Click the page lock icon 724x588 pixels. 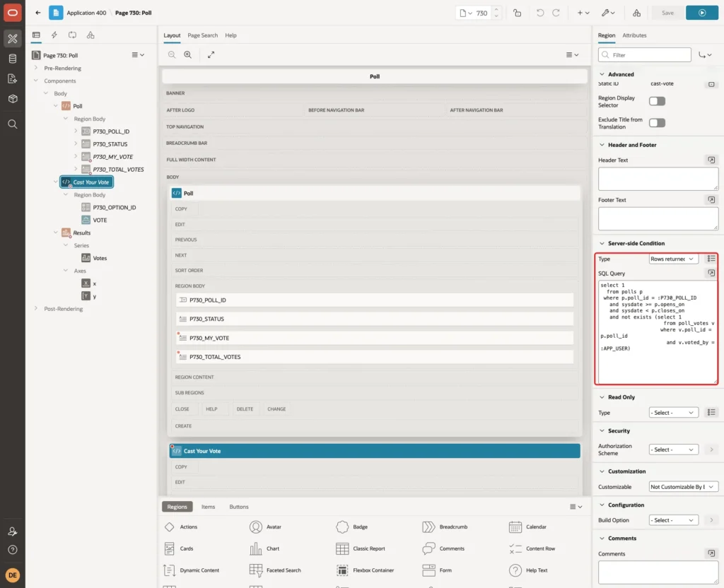coord(517,13)
